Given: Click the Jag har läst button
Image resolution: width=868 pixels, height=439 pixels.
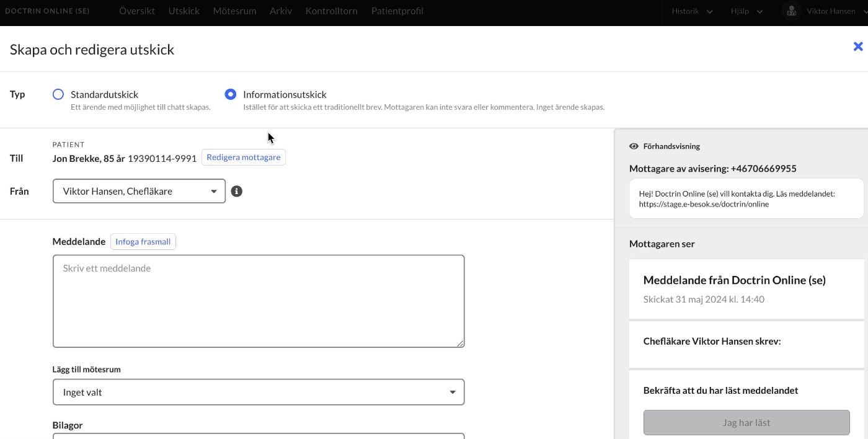Looking at the screenshot, I should 746,422.
